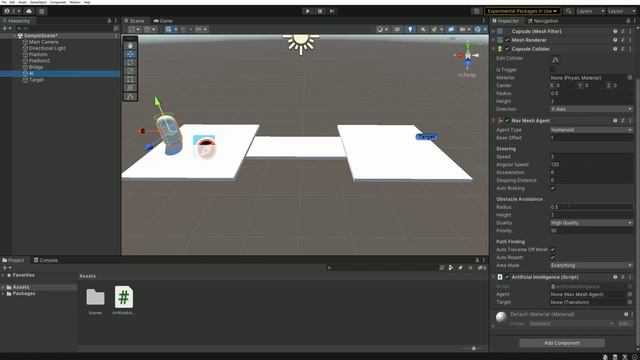
Task: Open the Console tab
Action: [45, 260]
